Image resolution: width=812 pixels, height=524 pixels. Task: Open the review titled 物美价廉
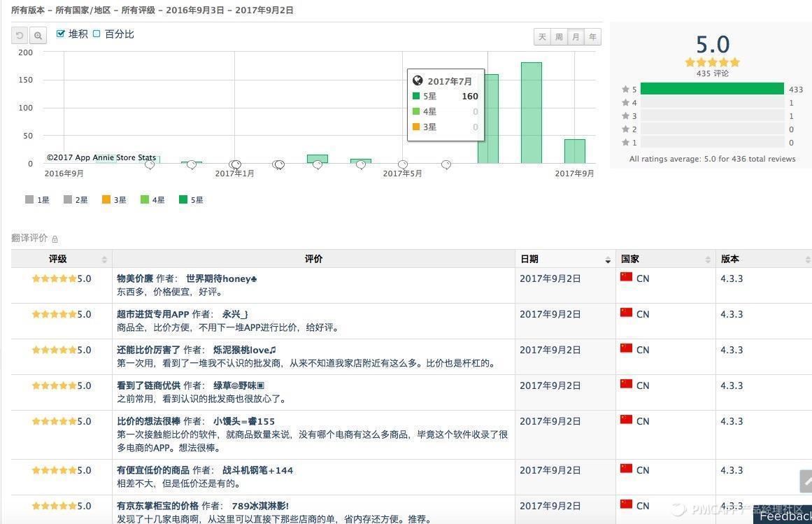[x=135, y=278]
